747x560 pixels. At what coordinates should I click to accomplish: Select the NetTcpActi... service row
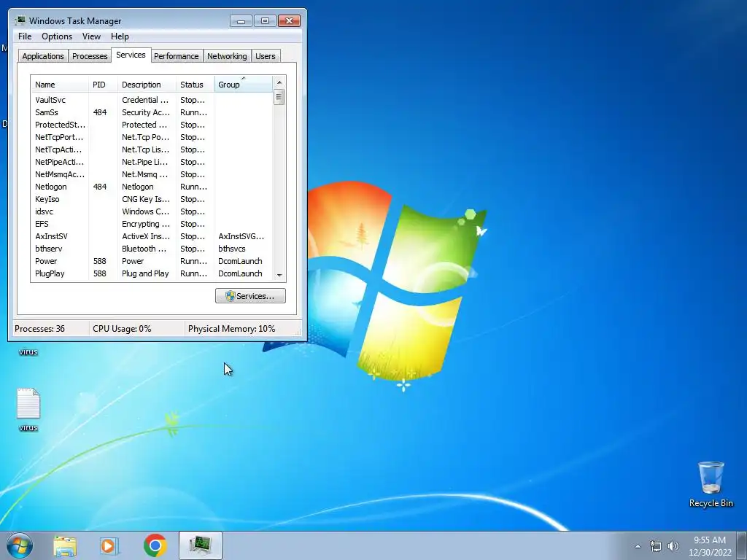click(152, 149)
